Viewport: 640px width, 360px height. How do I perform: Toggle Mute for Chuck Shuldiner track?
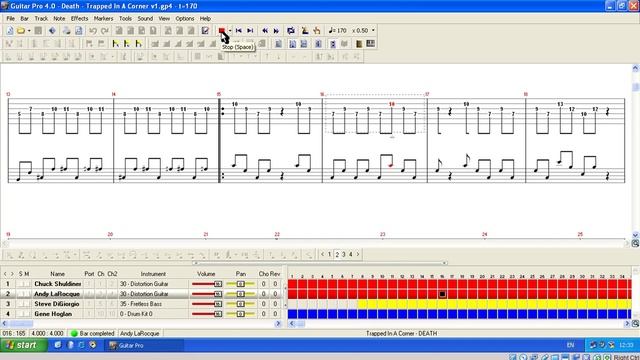click(27, 284)
